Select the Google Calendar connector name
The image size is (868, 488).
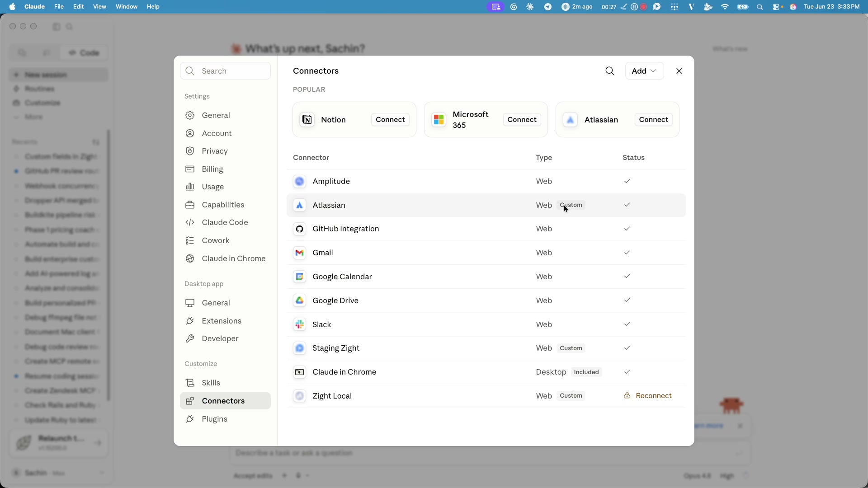342,277
